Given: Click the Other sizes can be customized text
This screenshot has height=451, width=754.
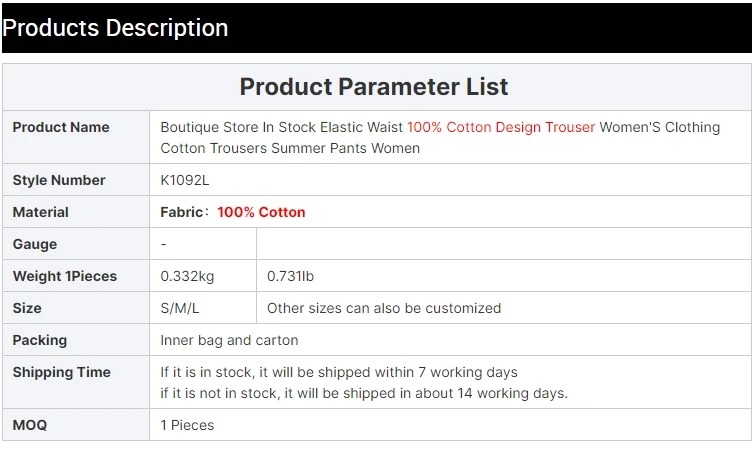Looking at the screenshot, I should 384,308.
